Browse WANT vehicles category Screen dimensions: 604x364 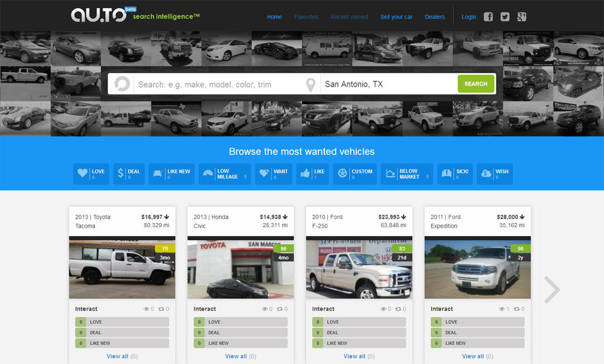click(274, 173)
